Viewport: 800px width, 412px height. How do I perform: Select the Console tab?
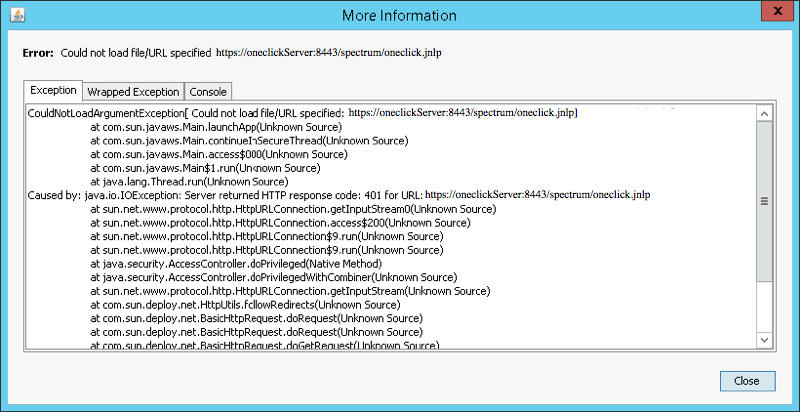[x=208, y=92]
